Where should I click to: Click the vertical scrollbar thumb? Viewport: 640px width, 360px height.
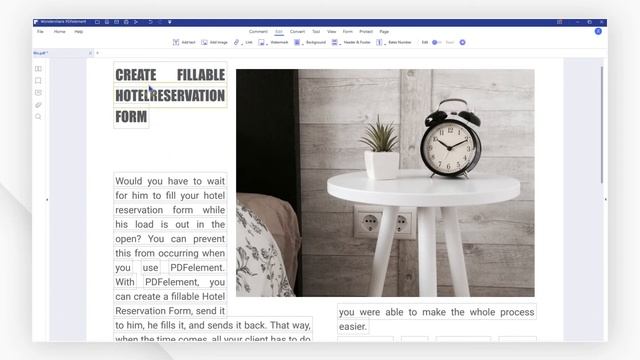click(602, 124)
